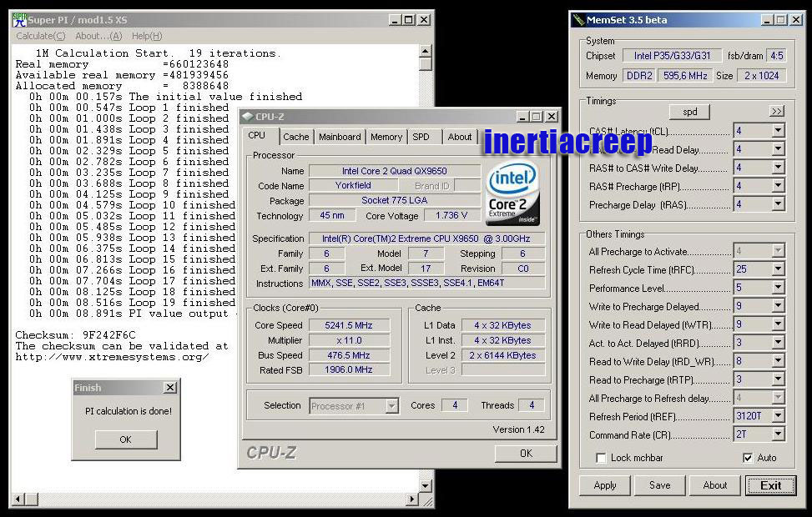Click the Super PI title bar icon
Image resolution: width=812 pixels, height=517 pixels.
coord(19,20)
